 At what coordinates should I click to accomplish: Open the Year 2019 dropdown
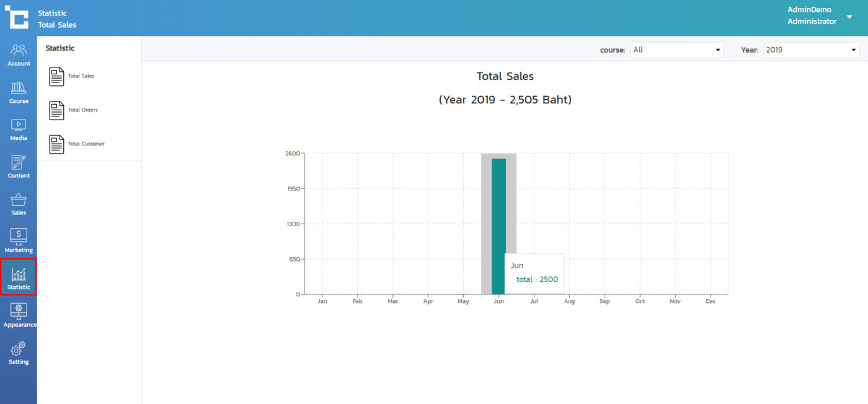tap(811, 50)
